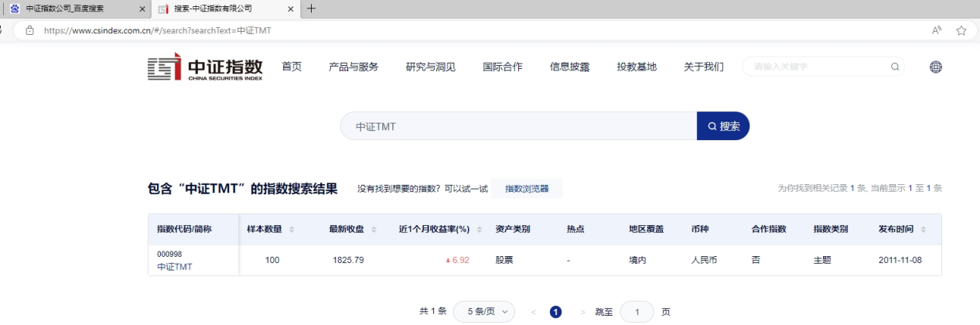This screenshot has width=980, height=325.
Task: Click the 资产类别 column header
Action: coord(513,230)
